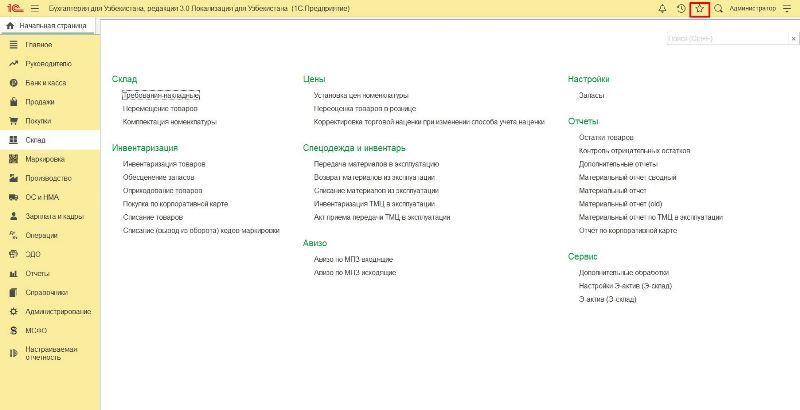Image resolution: width=800 pixels, height=410 pixels.
Task: Open the Банк и касса section
Action: point(46,83)
